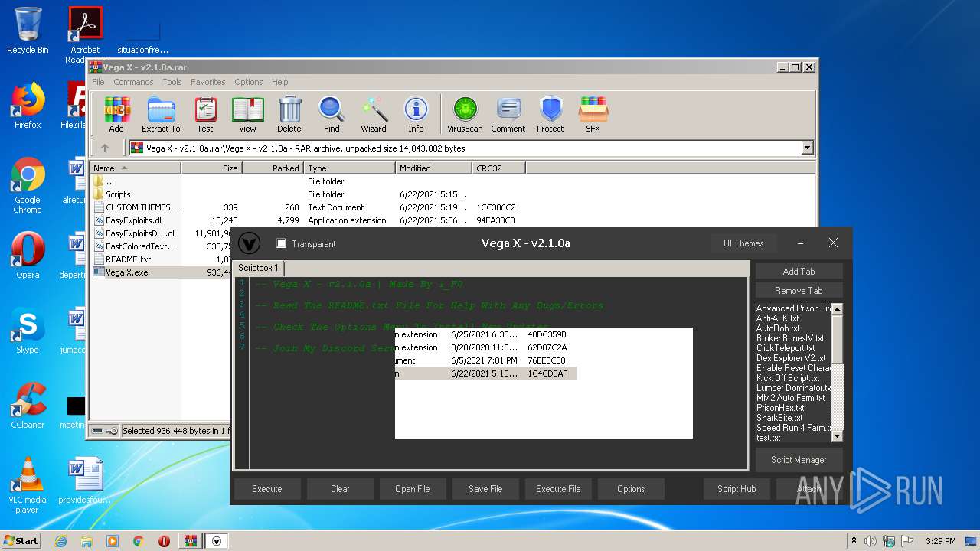Image resolution: width=980 pixels, height=551 pixels.
Task: Open Skype desktop shortcut
Action: tap(28, 331)
